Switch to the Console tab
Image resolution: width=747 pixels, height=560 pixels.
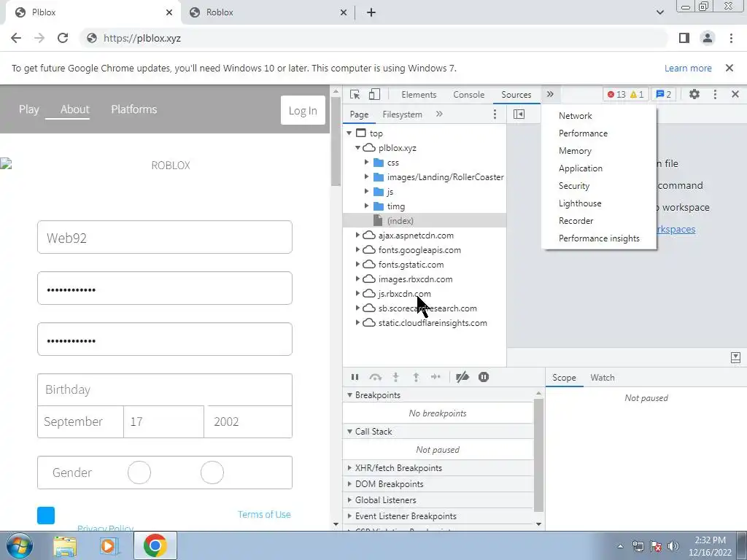469,94
